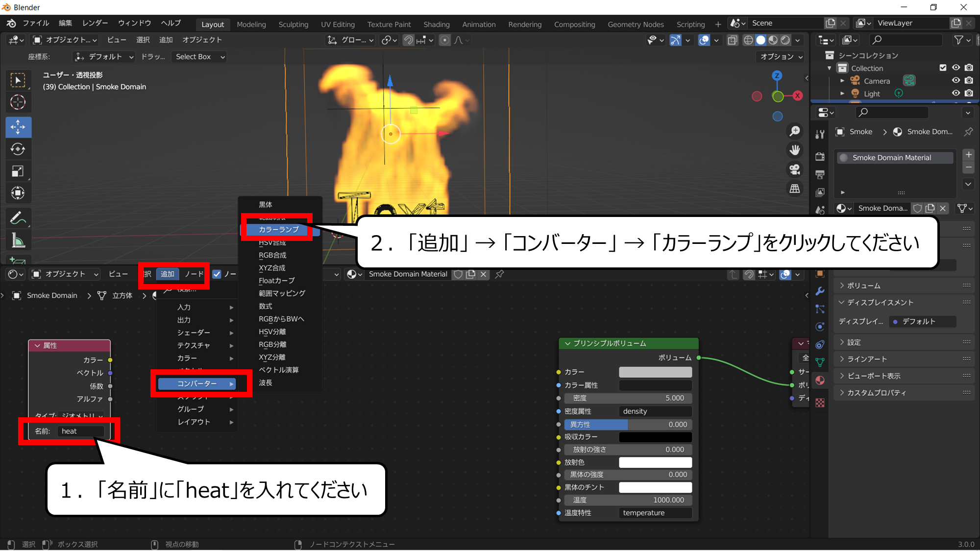Open the Modifier wrench properties tab
The width and height of the screenshot is (980, 551).
point(820,291)
